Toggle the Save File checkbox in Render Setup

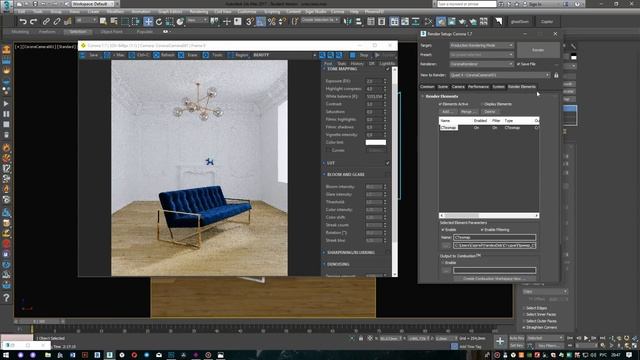point(518,64)
